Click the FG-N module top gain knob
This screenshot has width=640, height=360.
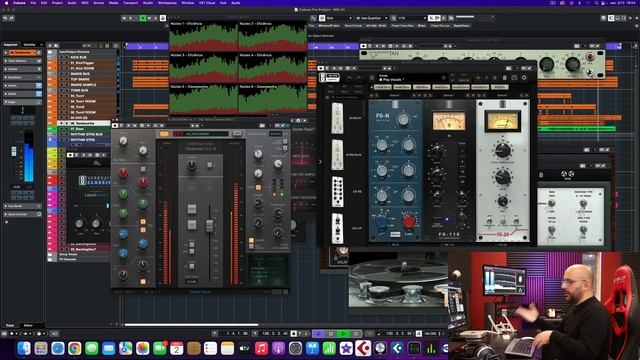403,119
